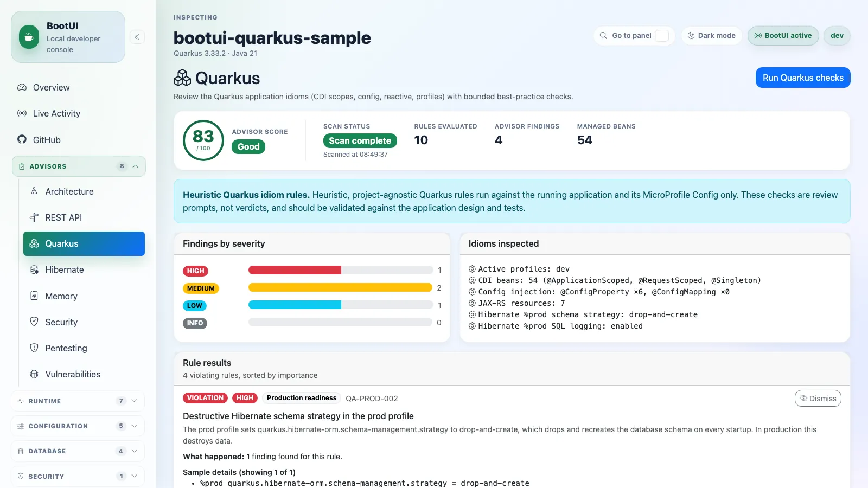Click the Go to panel search field
The image size is (868, 488).
pos(634,36)
